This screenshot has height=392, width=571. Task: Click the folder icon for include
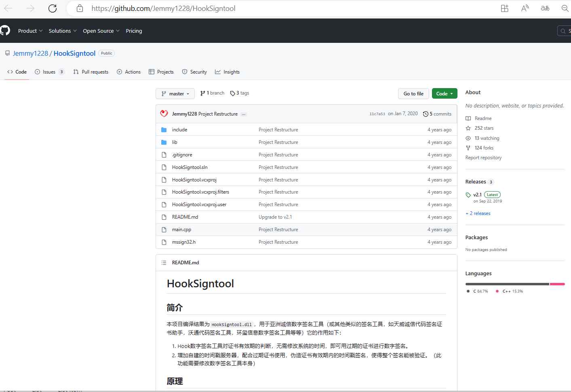[164, 130]
